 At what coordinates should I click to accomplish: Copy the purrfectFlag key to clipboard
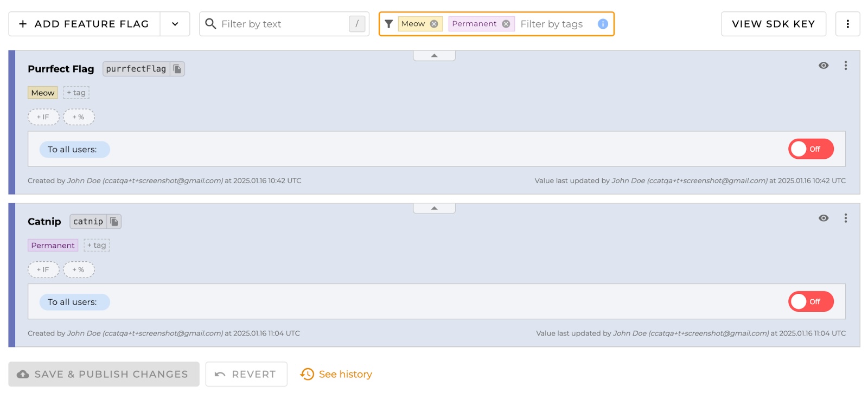(177, 69)
